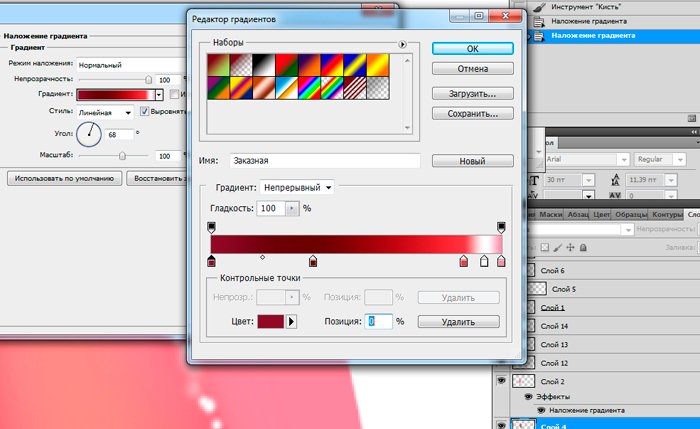This screenshot has width=700, height=429.
Task: Click the presets panel flyout menu arrow
Action: tap(402, 44)
